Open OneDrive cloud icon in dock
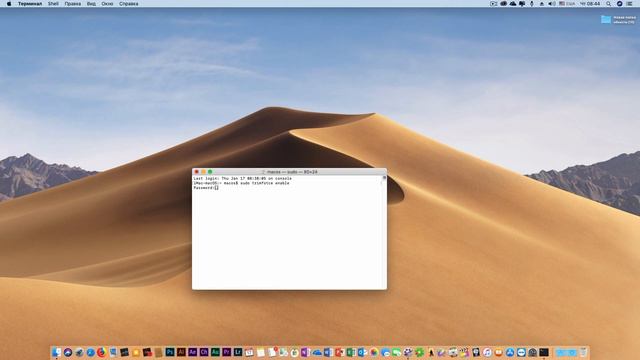 (x=317, y=352)
